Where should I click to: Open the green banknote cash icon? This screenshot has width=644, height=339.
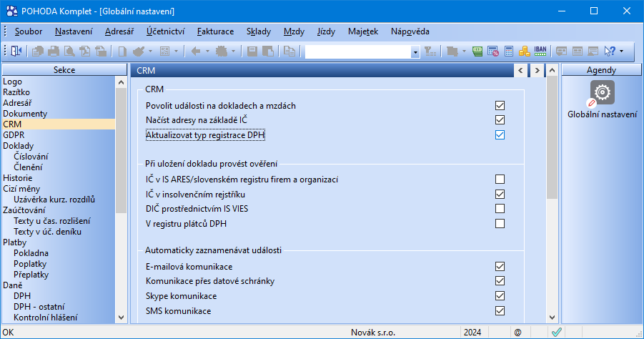tap(477, 51)
